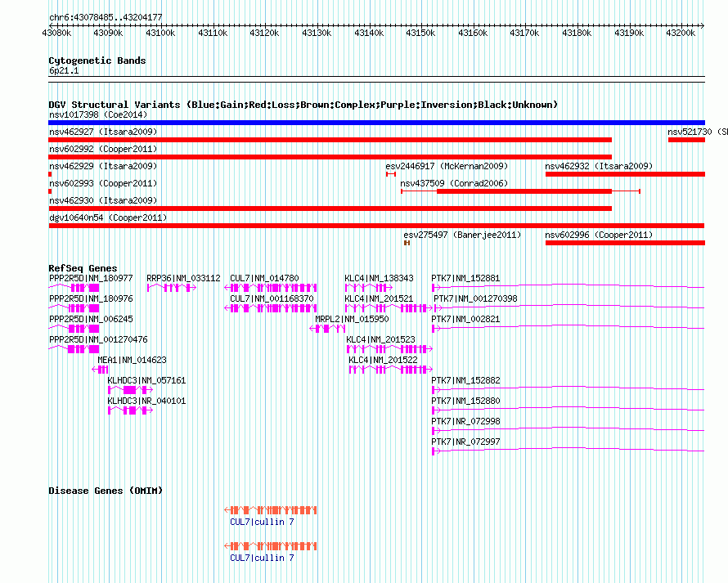The image size is (728, 583).
Task: Click the PTK7|NR_072997 transcript line
Action: pyautogui.click(x=568, y=451)
